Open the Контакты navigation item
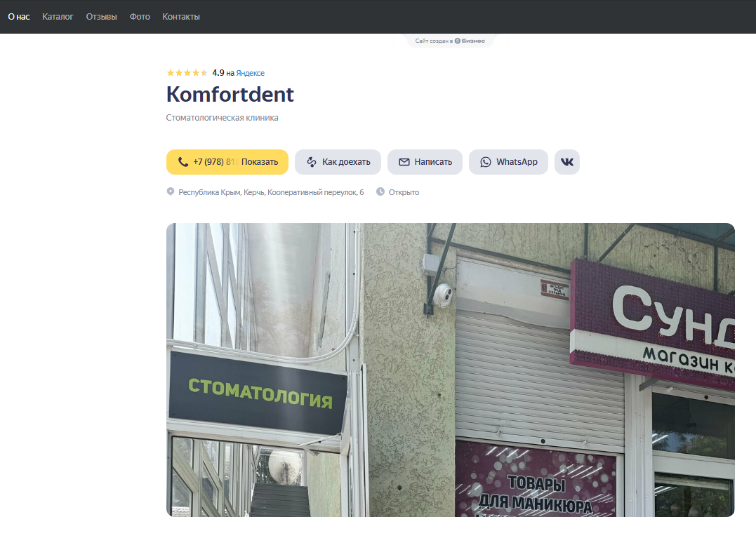 pos(181,16)
